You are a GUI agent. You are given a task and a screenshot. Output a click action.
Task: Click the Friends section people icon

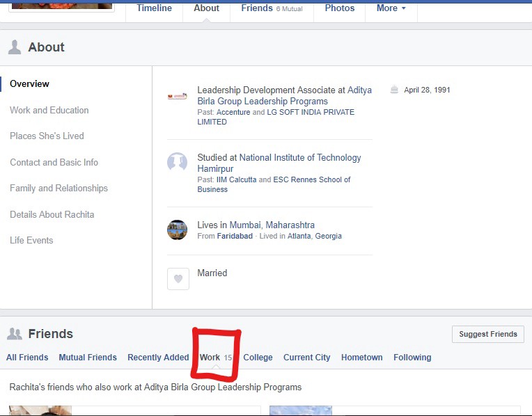(x=15, y=334)
